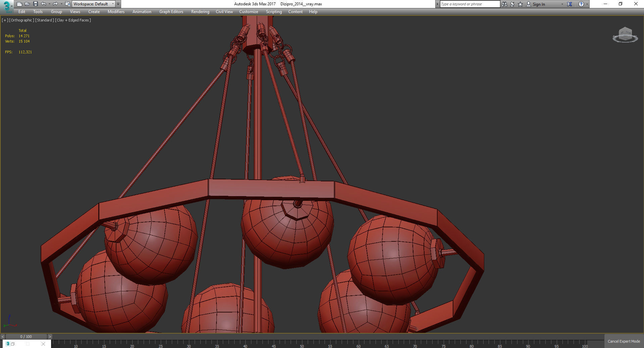Open the Quick Access Toolbar customize arrow
Image resolution: width=644 pixels, height=348 pixels.
coord(118,4)
